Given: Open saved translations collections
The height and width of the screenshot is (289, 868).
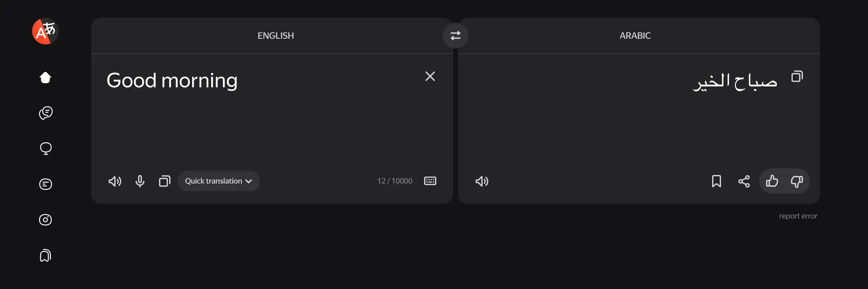Looking at the screenshot, I should pyautogui.click(x=45, y=255).
